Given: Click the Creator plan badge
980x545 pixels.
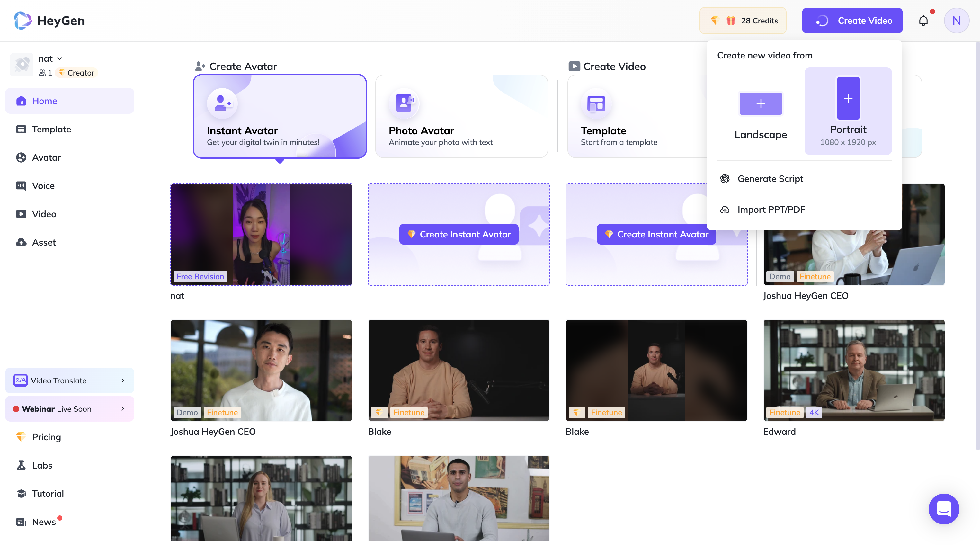Looking at the screenshot, I should (x=76, y=73).
